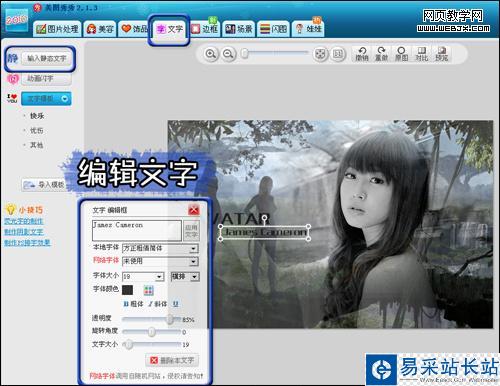This screenshot has height=386, width=500.
Task: Click the pink heart animated text icon
Action: 13,79
